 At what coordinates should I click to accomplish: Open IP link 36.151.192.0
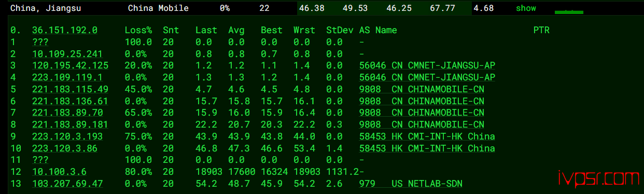point(64,30)
